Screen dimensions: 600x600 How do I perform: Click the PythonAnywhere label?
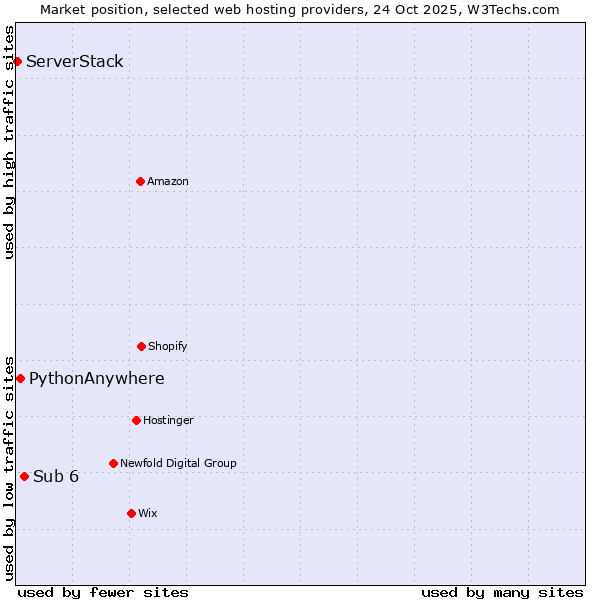97,379
